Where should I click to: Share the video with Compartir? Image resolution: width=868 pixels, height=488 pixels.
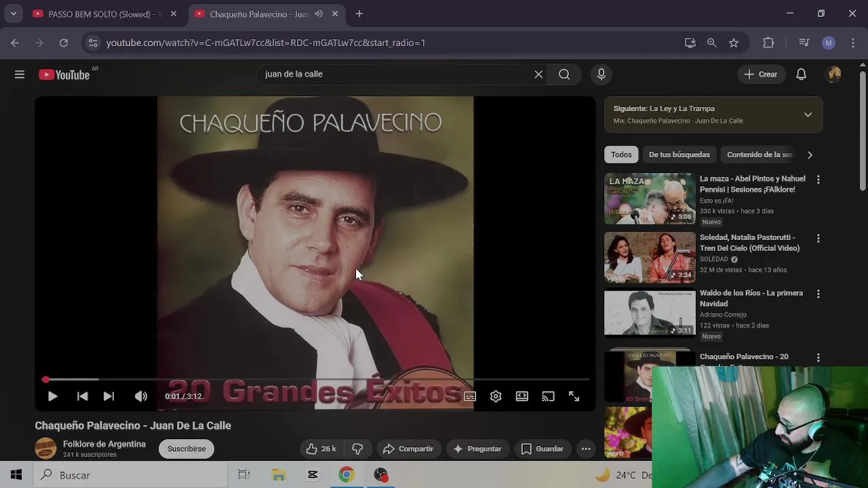pyautogui.click(x=408, y=449)
